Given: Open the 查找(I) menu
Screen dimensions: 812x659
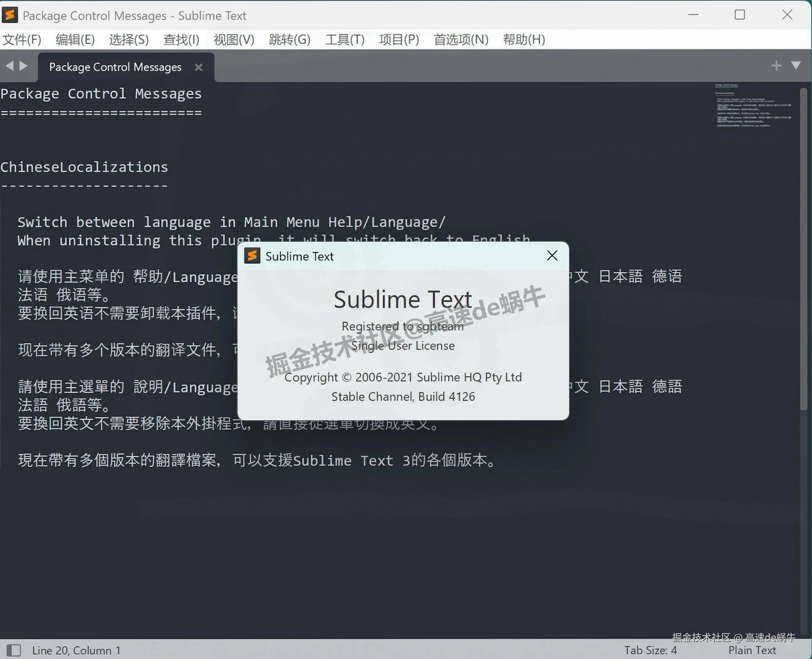Looking at the screenshot, I should point(181,40).
